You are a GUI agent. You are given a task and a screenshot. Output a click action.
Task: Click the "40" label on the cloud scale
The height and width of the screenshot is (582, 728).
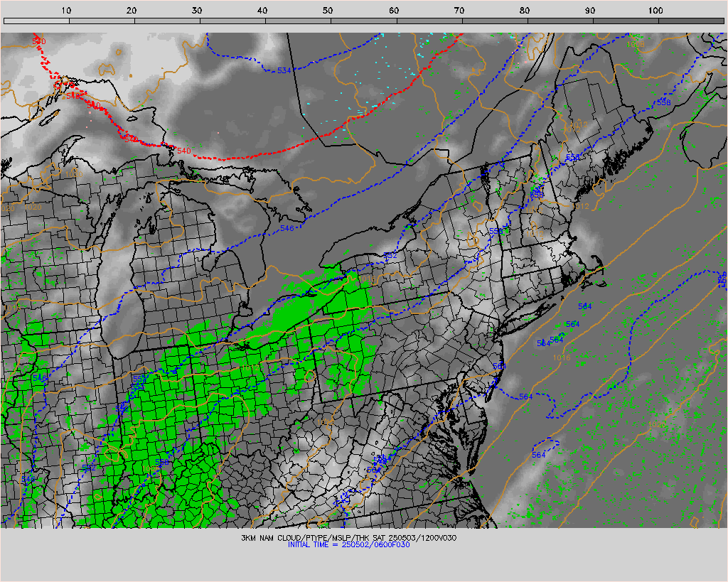[262, 11]
